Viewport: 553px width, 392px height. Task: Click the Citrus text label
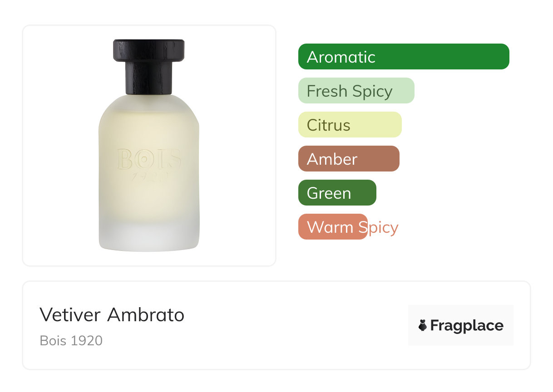pyautogui.click(x=328, y=125)
